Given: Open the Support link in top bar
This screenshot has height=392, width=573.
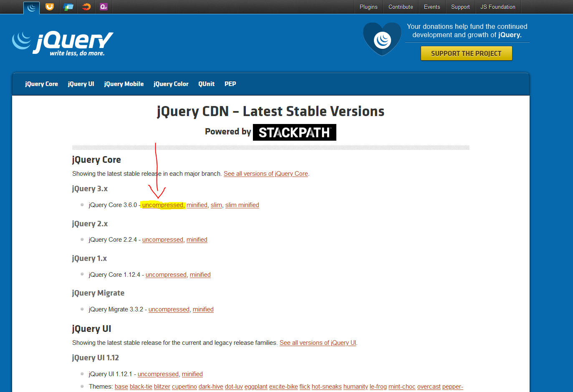Looking at the screenshot, I should [x=460, y=7].
